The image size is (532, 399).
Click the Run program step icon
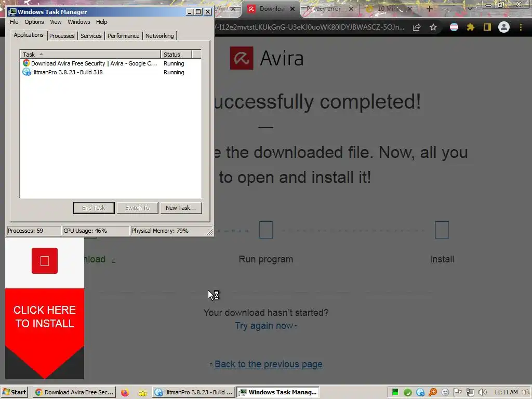266,230
